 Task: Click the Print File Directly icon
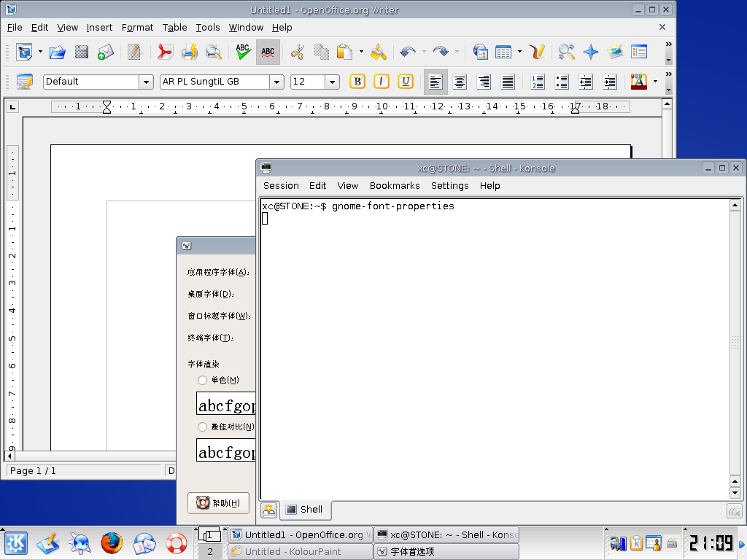point(189,52)
